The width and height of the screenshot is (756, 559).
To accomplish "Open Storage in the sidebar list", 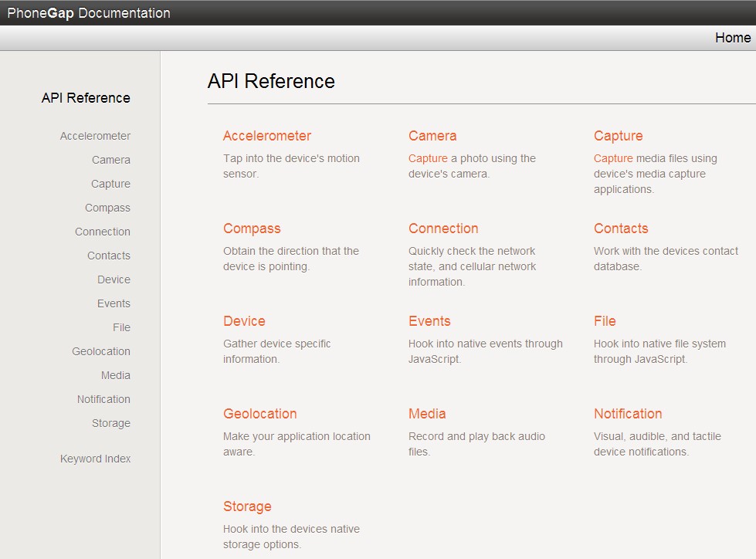I will coord(111,423).
